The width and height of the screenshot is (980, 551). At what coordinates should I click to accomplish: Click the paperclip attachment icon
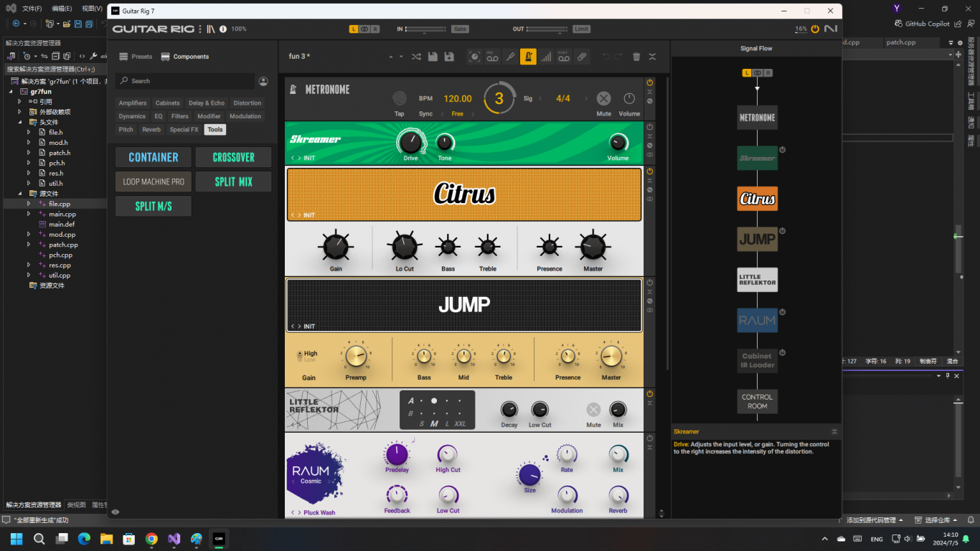[582, 57]
